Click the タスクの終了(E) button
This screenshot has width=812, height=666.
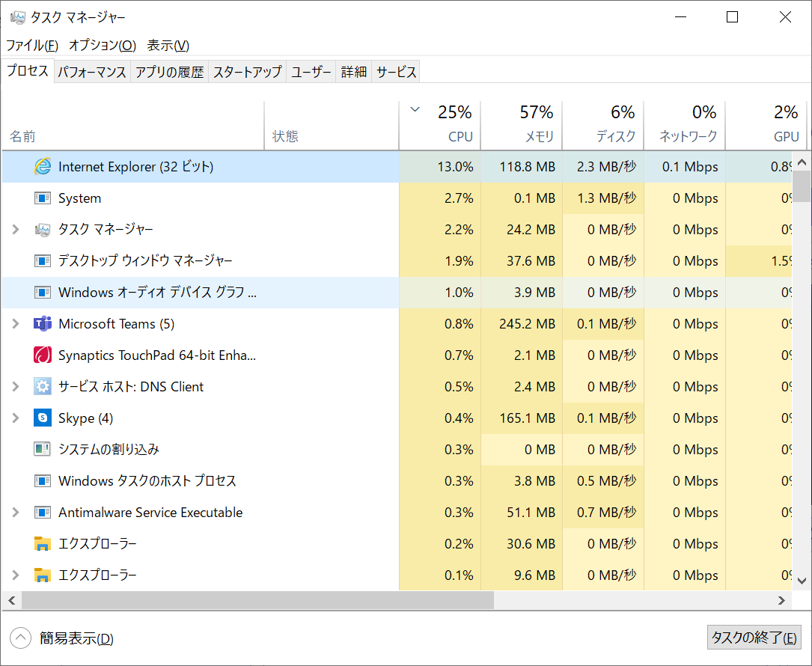[x=754, y=638]
